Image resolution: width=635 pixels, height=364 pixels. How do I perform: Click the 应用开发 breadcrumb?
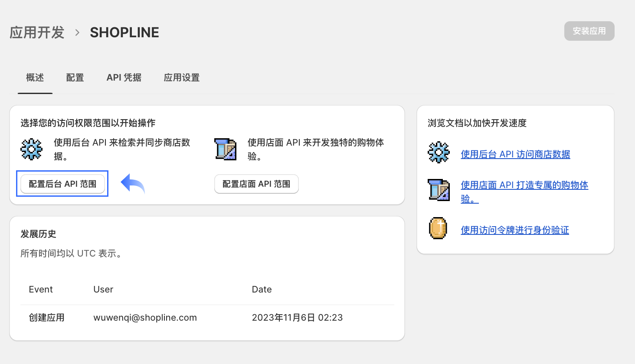pyautogui.click(x=37, y=32)
